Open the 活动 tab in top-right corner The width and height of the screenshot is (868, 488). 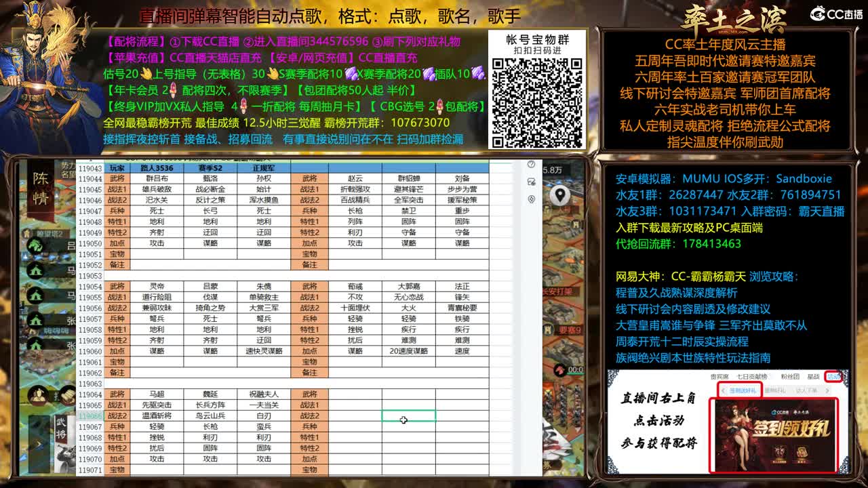coord(833,377)
